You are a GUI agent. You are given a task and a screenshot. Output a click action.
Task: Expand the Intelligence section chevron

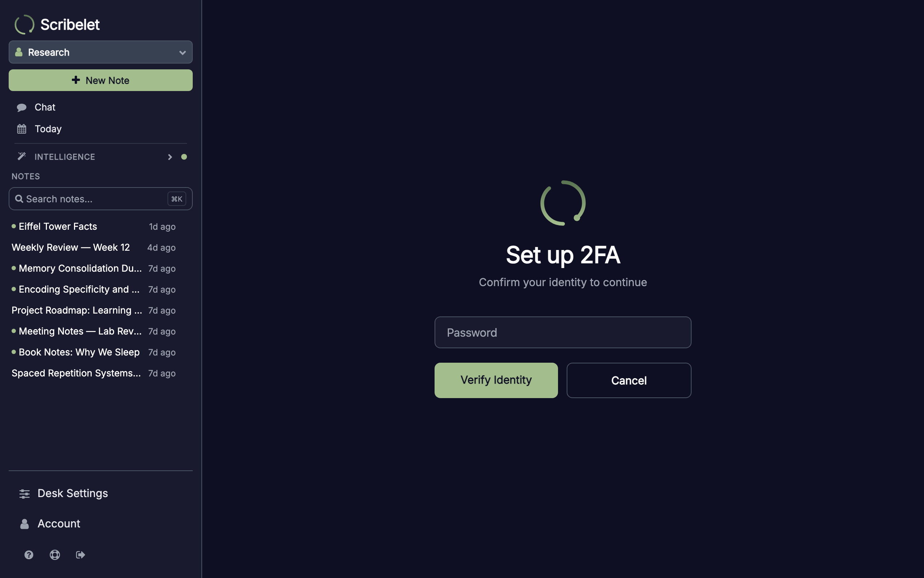[x=170, y=157]
